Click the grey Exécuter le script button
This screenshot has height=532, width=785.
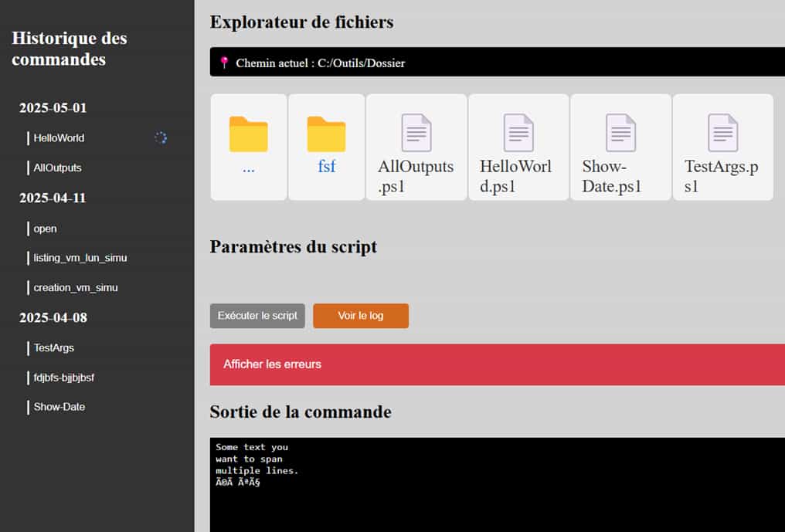(257, 316)
